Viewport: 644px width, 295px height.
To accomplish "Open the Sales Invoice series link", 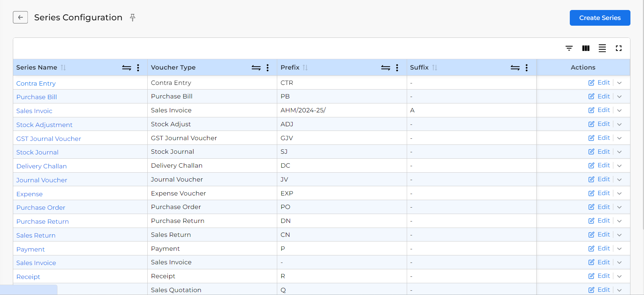I will pyautogui.click(x=36, y=263).
